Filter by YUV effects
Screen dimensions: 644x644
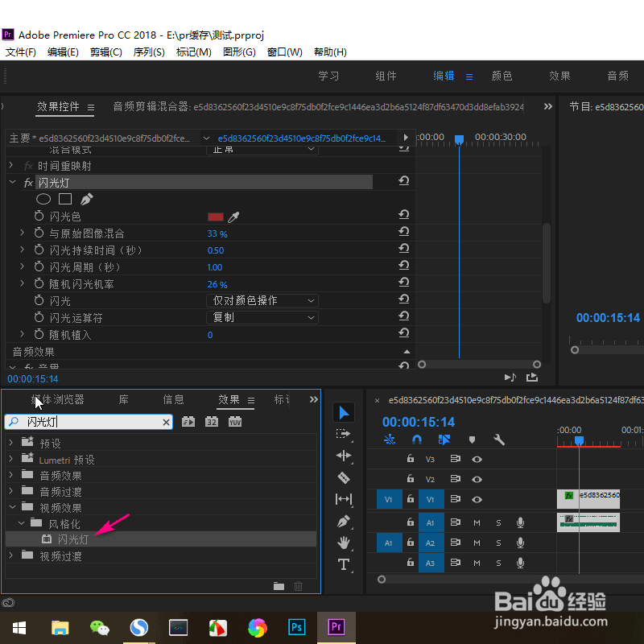[x=235, y=422]
